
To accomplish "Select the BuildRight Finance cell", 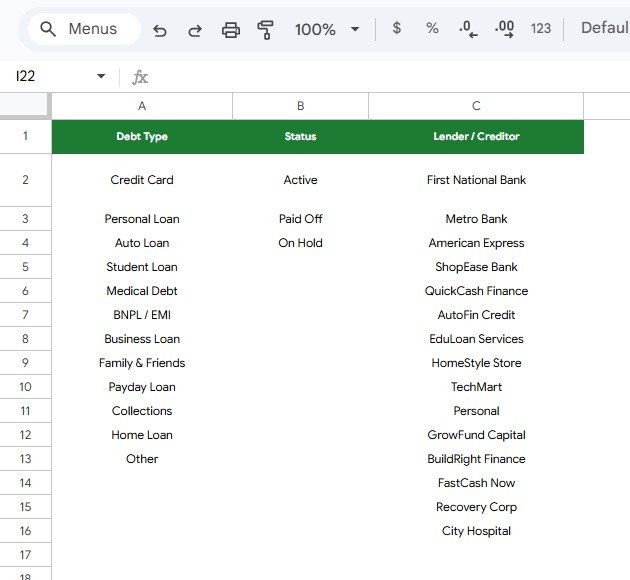I will pyautogui.click(x=476, y=459).
